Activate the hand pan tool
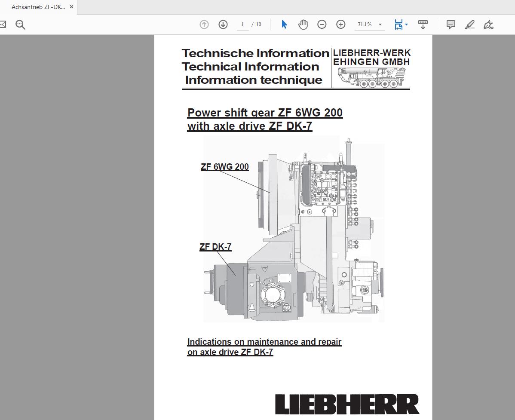The image size is (515, 420). coord(303,25)
